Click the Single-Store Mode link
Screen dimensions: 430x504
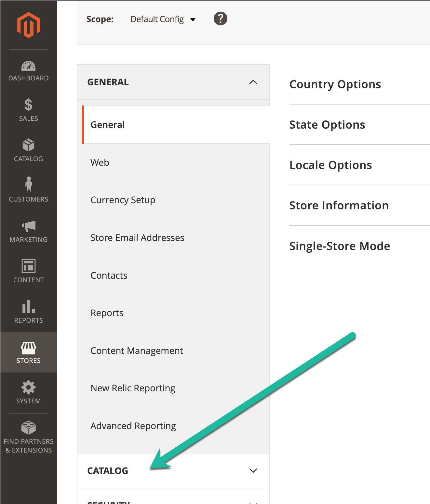[x=340, y=246]
